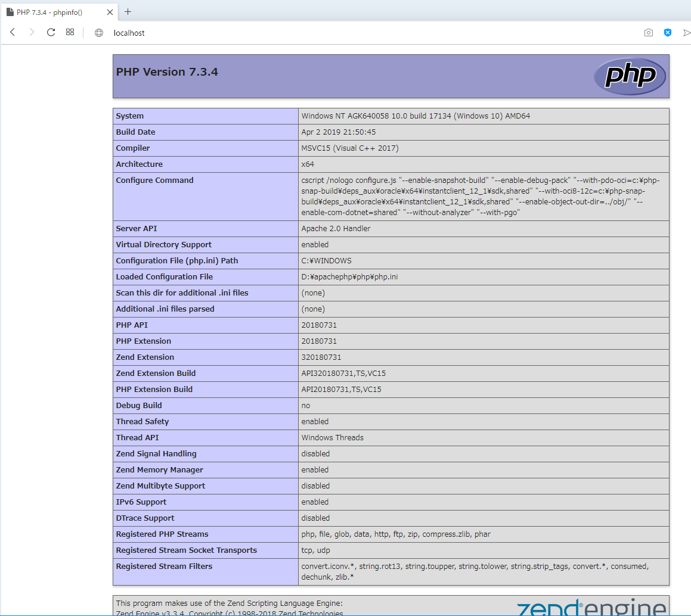Click the Registered Stream Filters label
This screenshot has width=691, height=616.
point(165,566)
